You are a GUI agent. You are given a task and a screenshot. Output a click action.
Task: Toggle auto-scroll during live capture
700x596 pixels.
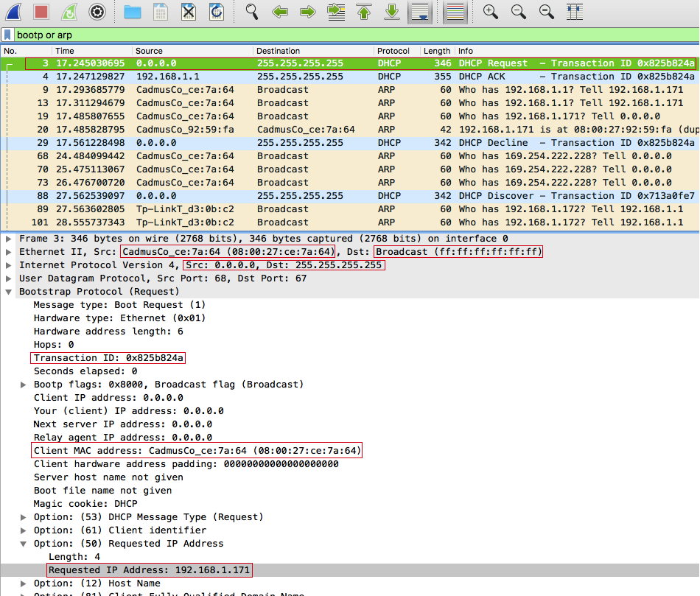click(420, 12)
